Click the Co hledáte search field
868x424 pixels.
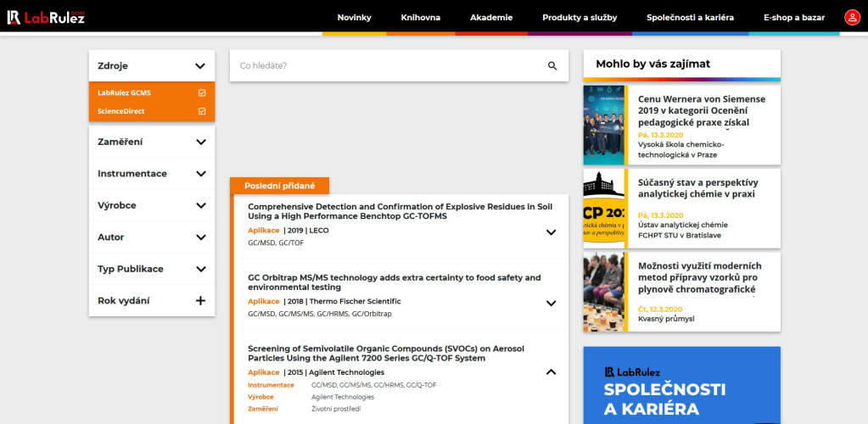pyautogui.click(x=399, y=66)
